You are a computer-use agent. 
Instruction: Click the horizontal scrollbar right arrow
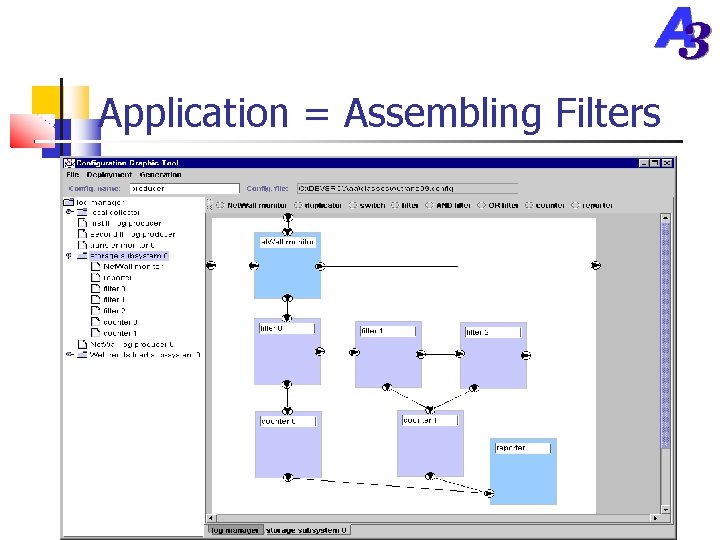pyautogui.click(x=655, y=518)
